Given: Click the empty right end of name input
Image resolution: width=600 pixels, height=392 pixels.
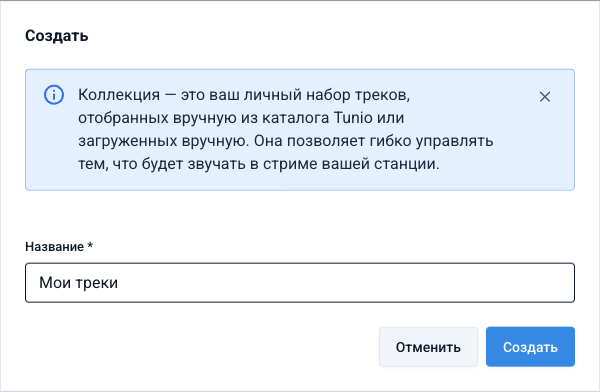Looking at the screenshot, I should (497, 283).
